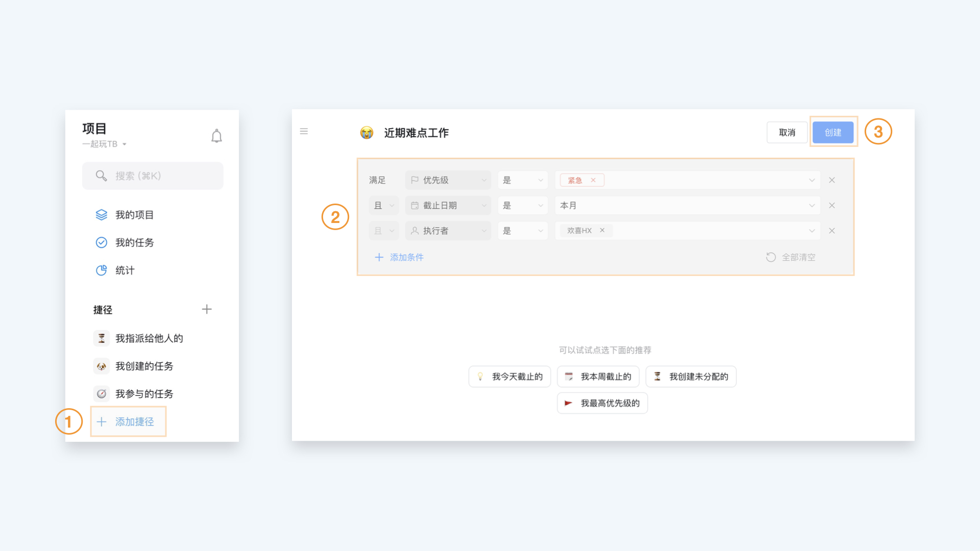Remove 欢喜HX tag from executor filter
Image resolution: width=980 pixels, height=551 pixels.
(x=602, y=231)
